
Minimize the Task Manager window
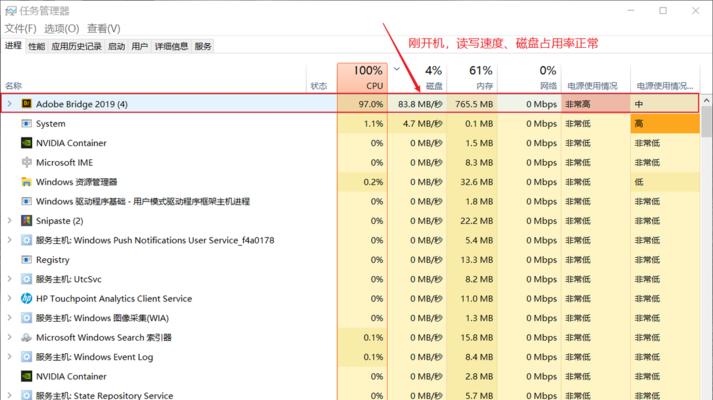click(631, 10)
